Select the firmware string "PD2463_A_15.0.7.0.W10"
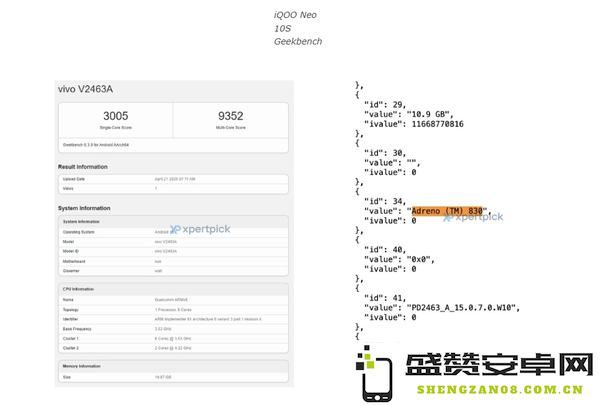The width and height of the screenshot is (600, 405). (x=461, y=308)
